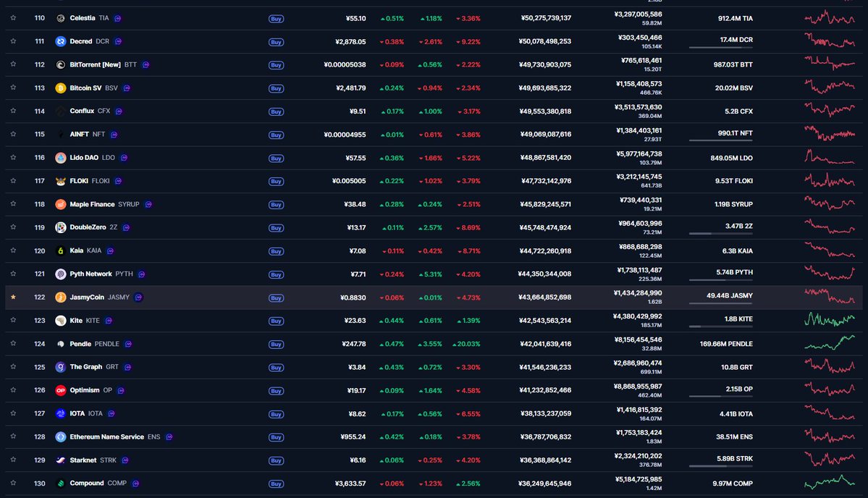Viewport: 868px width, 498px height.
Task: Click DoubleZero 7d change 8.69%
Action: (x=468, y=227)
